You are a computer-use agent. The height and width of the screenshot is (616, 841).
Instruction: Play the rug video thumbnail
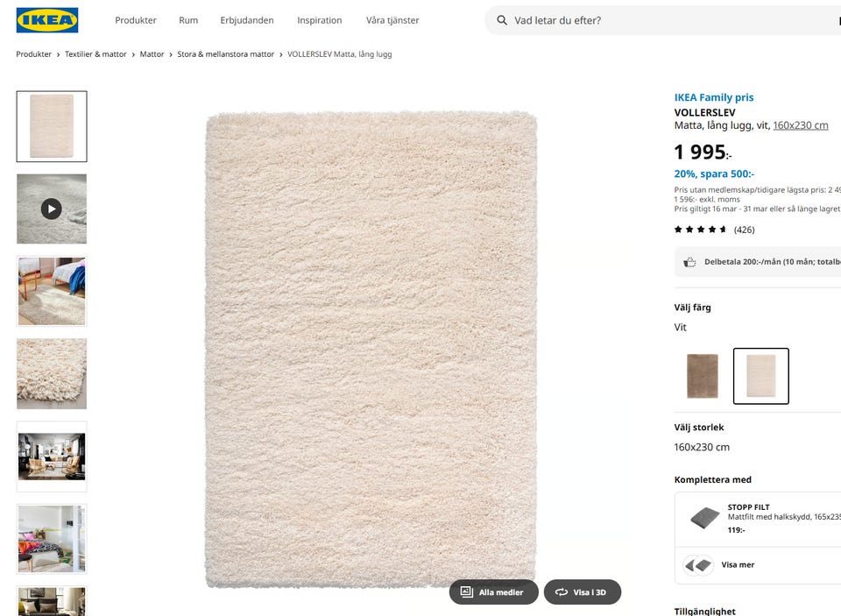[x=52, y=209]
